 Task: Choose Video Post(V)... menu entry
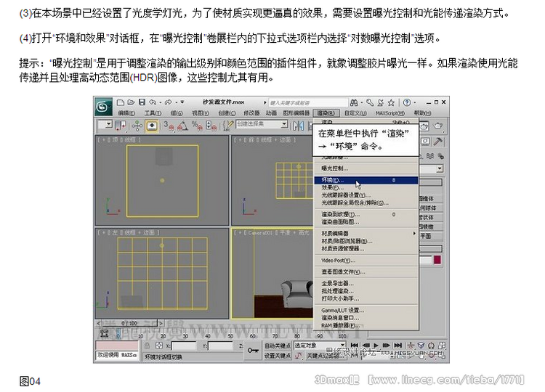pyautogui.click(x=366, y=261)
